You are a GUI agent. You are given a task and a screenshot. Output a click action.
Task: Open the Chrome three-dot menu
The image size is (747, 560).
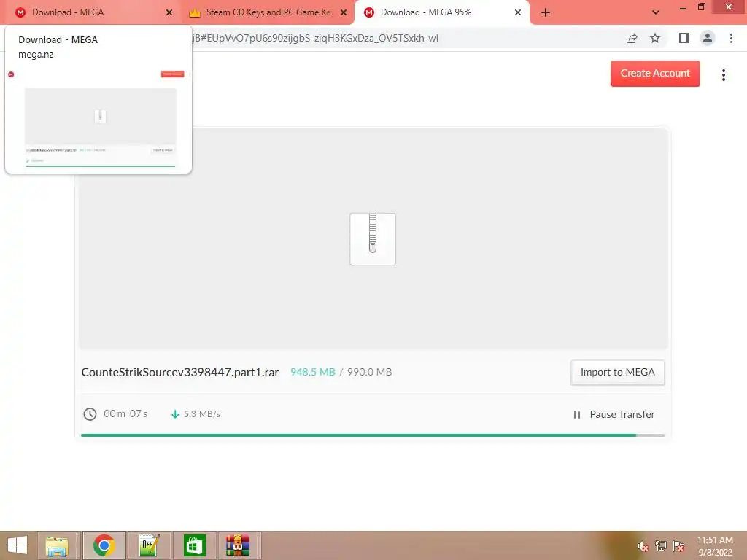click(731, 38)
